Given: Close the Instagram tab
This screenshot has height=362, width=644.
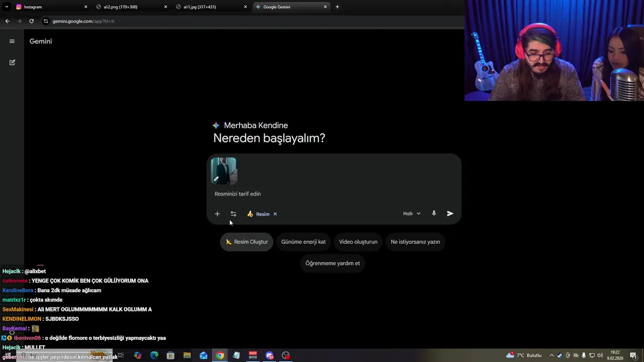Looking at the screenshot, I should pyautogui.click(x=86, y=7).
